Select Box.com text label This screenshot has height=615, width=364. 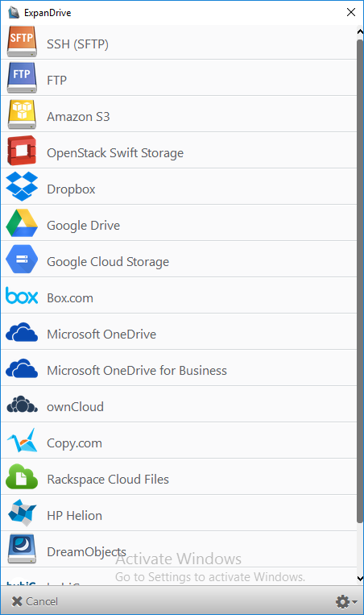(70, 298)
